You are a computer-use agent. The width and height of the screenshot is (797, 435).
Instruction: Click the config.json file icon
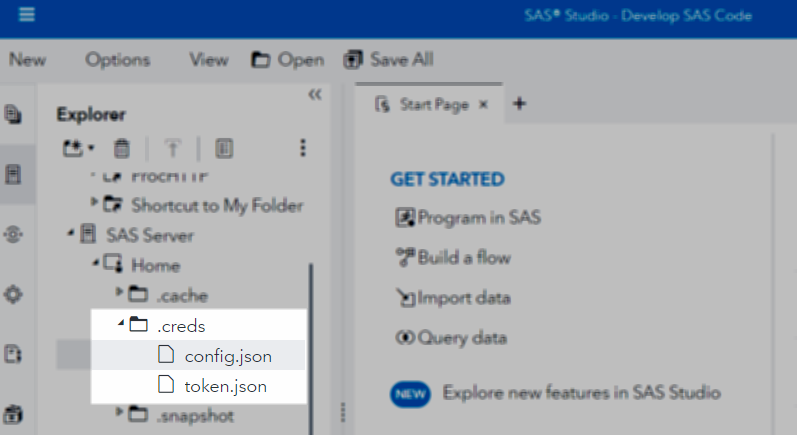click(x=166, y=354)
